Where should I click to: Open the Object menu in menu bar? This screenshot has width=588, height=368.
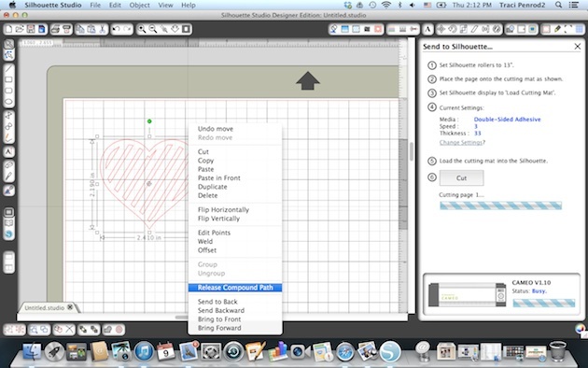tap(139, 5)
